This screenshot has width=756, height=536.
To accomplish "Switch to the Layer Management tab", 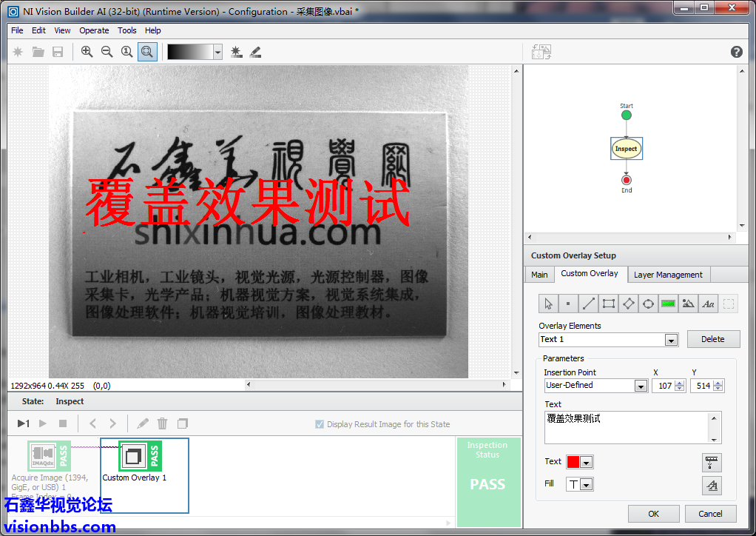I will [668, 275].
